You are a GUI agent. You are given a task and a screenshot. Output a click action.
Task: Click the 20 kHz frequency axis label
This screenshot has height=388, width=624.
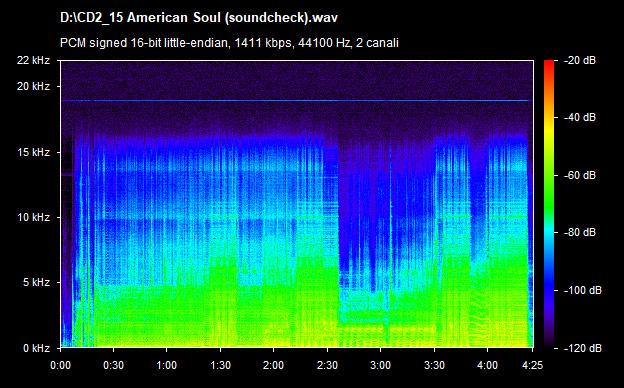[x=33, y=86]
